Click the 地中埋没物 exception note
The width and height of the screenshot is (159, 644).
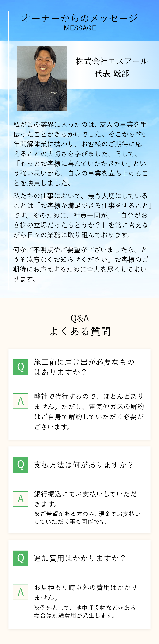tap(85, 611)
